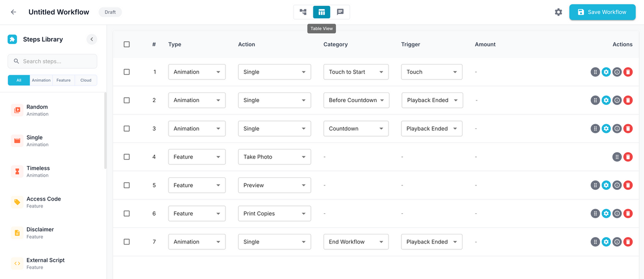
Task: Open Category dropdown showing Touch to Start
Action: click(x=356, y=72)
